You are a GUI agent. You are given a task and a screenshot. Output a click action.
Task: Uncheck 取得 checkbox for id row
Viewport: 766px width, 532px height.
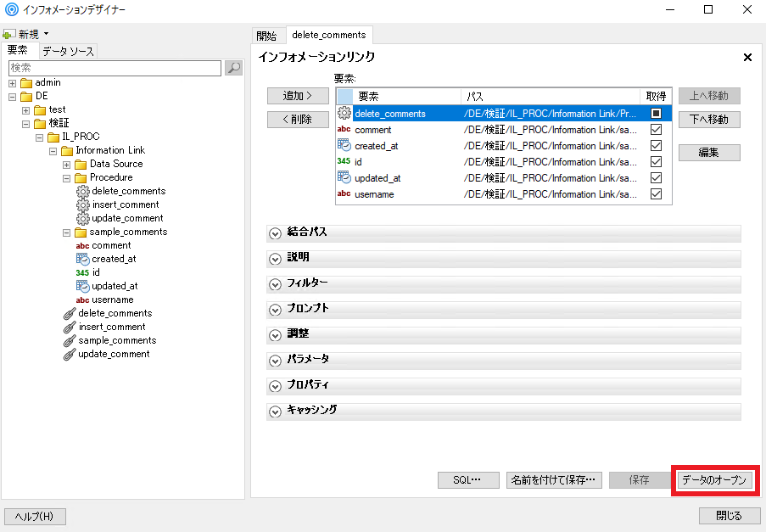[656, 162]
